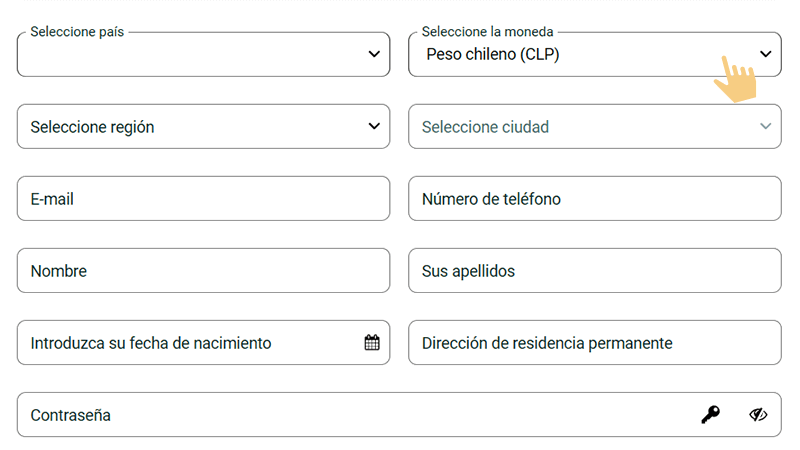This screenshot has width=800, height=450.
Task: Toggle password visibility eye icon
Action: [x=758, y=415]
